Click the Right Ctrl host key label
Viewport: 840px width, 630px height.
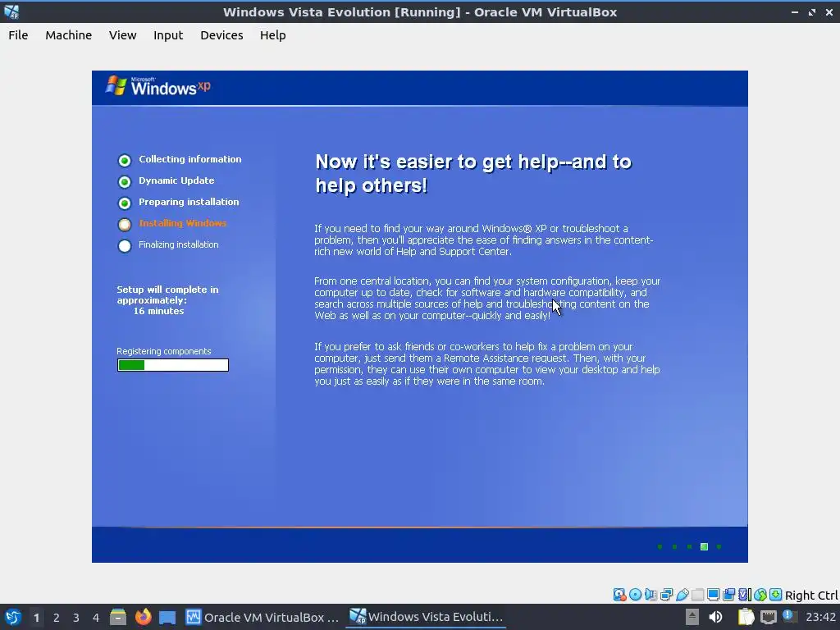pos(811,596)
